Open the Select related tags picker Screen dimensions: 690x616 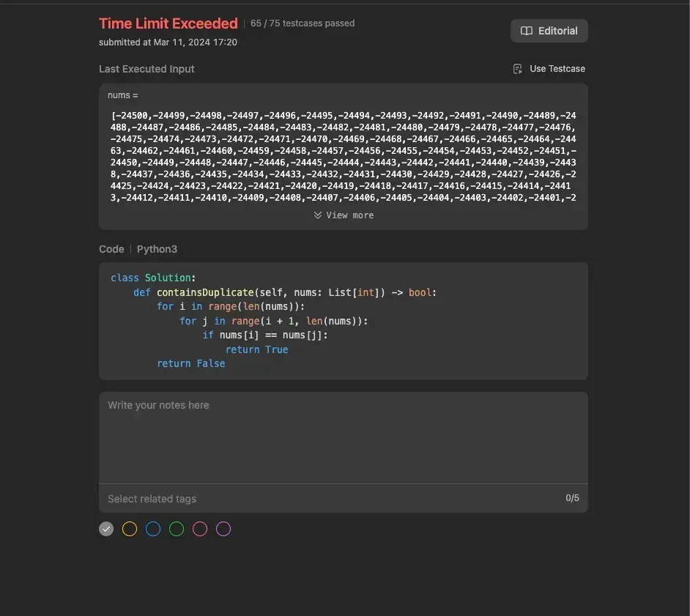tap(152, 499)
